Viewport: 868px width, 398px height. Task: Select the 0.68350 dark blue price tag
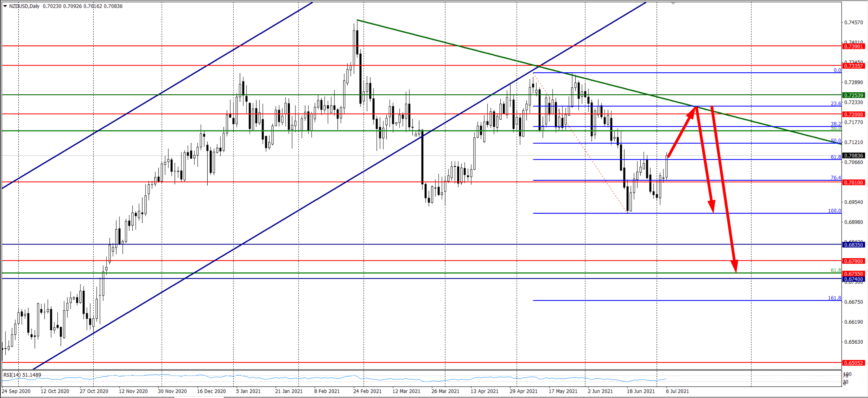pyautogui.click(x=853, y=245)
